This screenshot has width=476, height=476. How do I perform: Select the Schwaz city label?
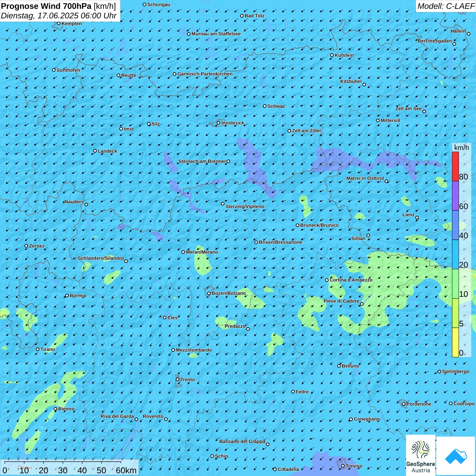pyautogui.click(x=276, y=106)
